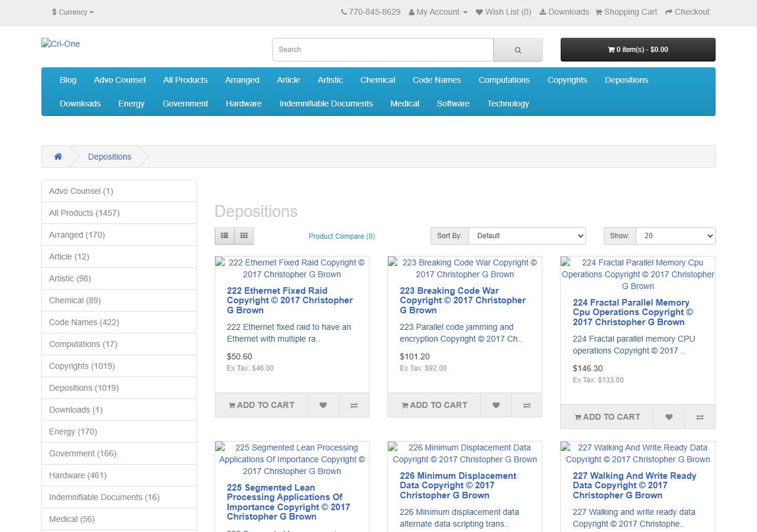757x532 pixels.
Task: Open Wish List (0) link
Action: click(503, 12)
